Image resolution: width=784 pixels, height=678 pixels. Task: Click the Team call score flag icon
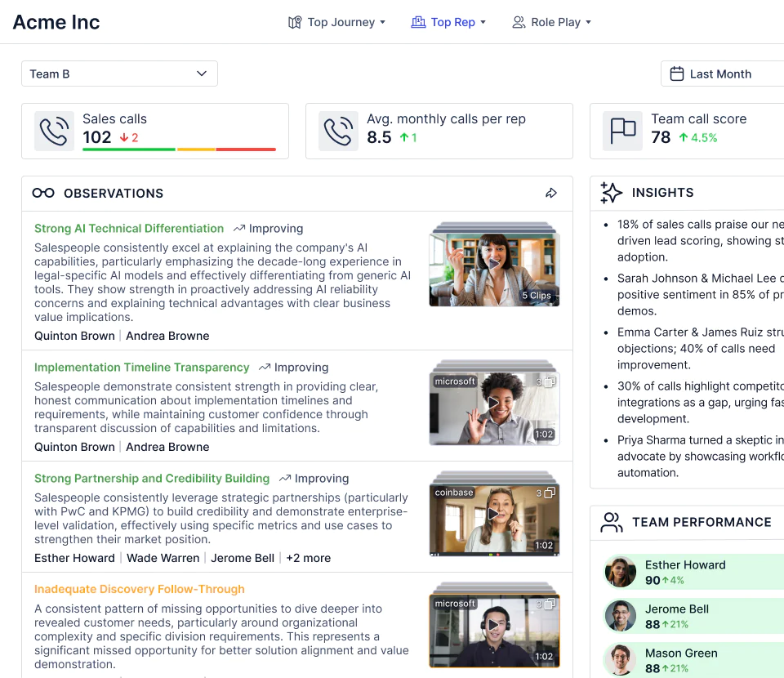point(622,131)
